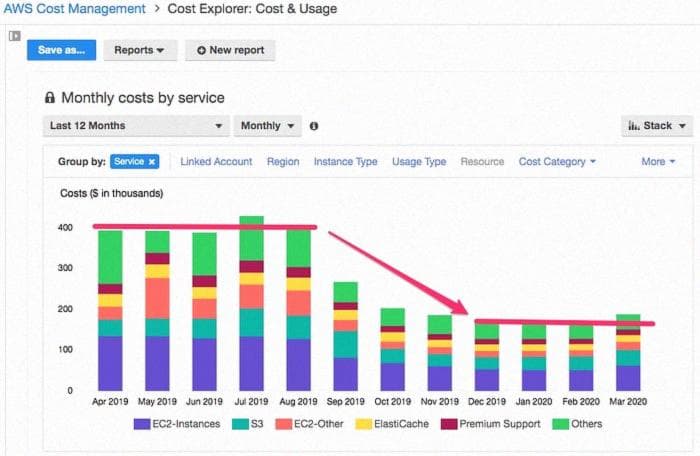Click the 'Feb 2020' axis label
Screen dimensions: 700x456
click(581, 402)
